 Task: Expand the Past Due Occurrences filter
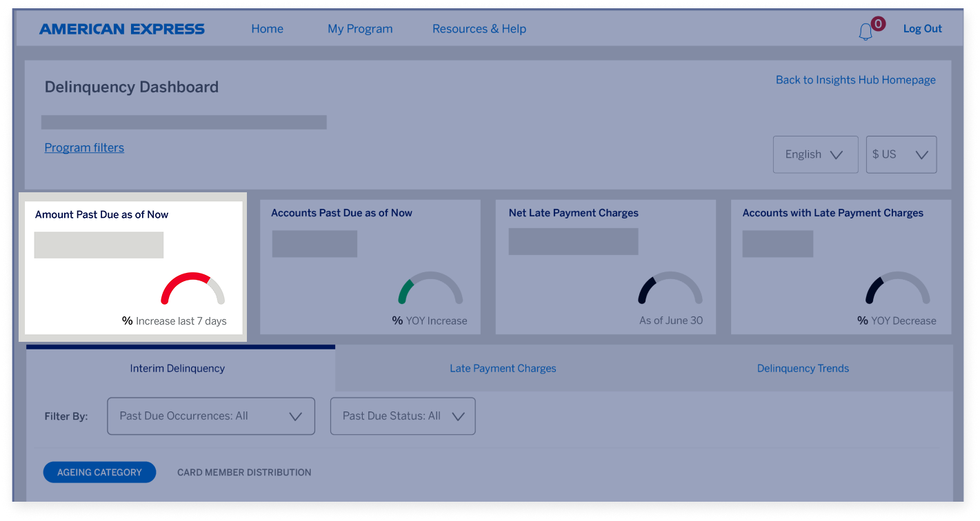pos(210,416)
